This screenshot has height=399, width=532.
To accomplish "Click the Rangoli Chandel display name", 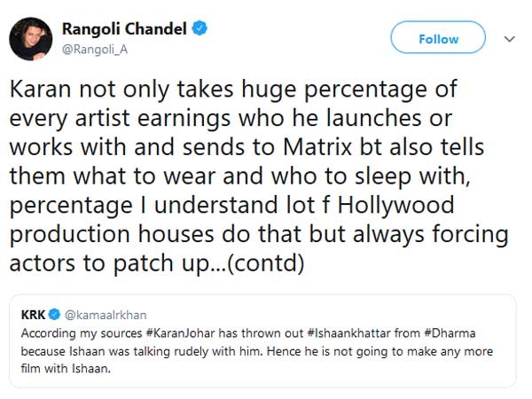I will click(124, 29).
